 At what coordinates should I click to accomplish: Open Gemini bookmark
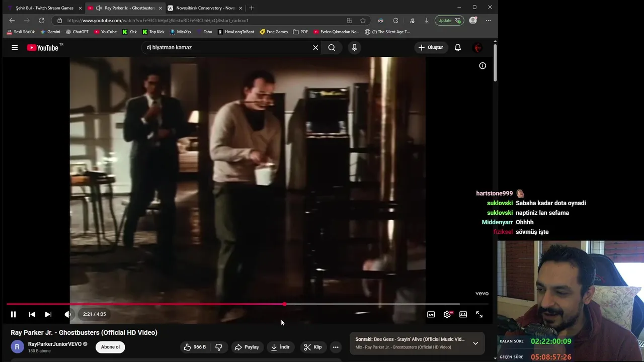pos(50,32)
